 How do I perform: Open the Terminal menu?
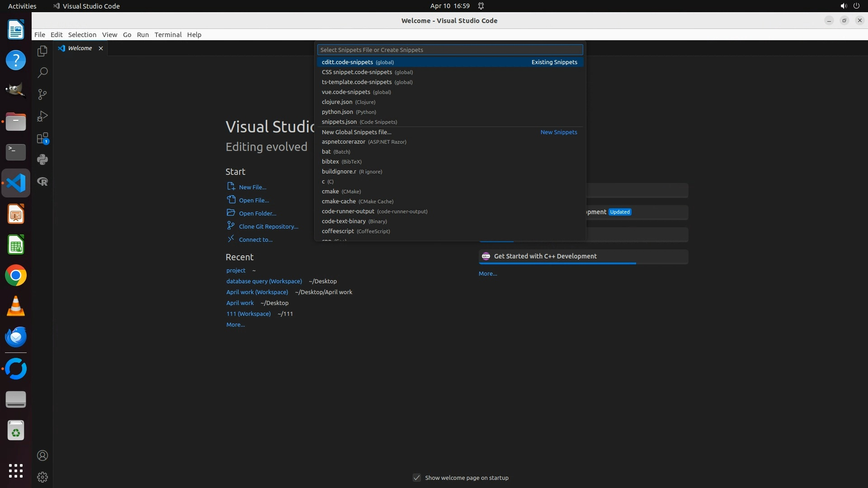[168, 35]
